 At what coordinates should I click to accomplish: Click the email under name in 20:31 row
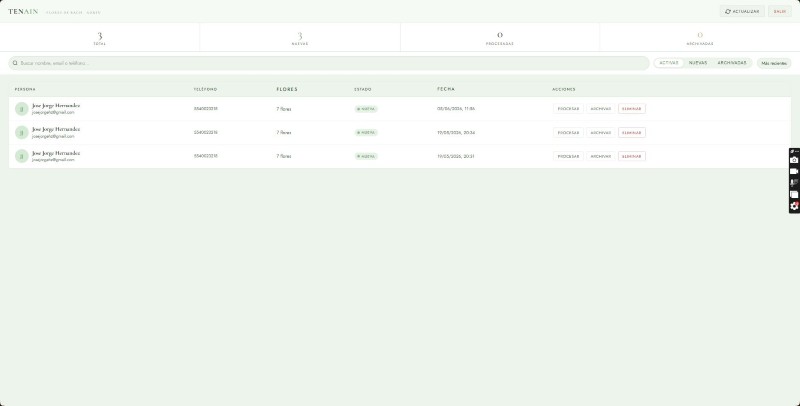coord(53,160)
